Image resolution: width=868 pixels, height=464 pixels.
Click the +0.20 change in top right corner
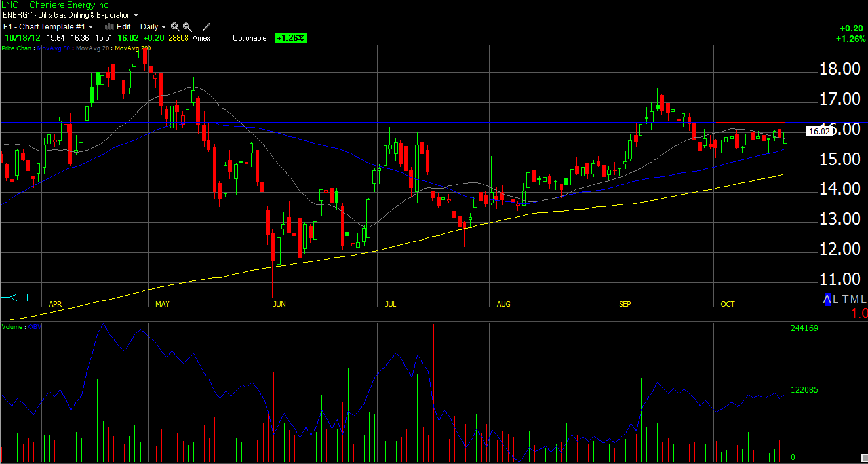(852, 28)
